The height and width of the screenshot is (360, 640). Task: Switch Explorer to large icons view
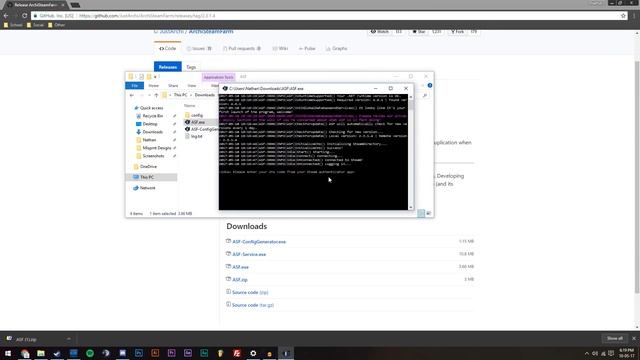(x=429, y=213)
